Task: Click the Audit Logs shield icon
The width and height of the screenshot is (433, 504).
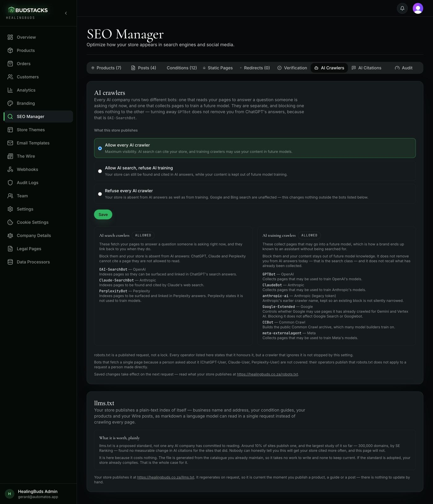Action: click(10, 183)
